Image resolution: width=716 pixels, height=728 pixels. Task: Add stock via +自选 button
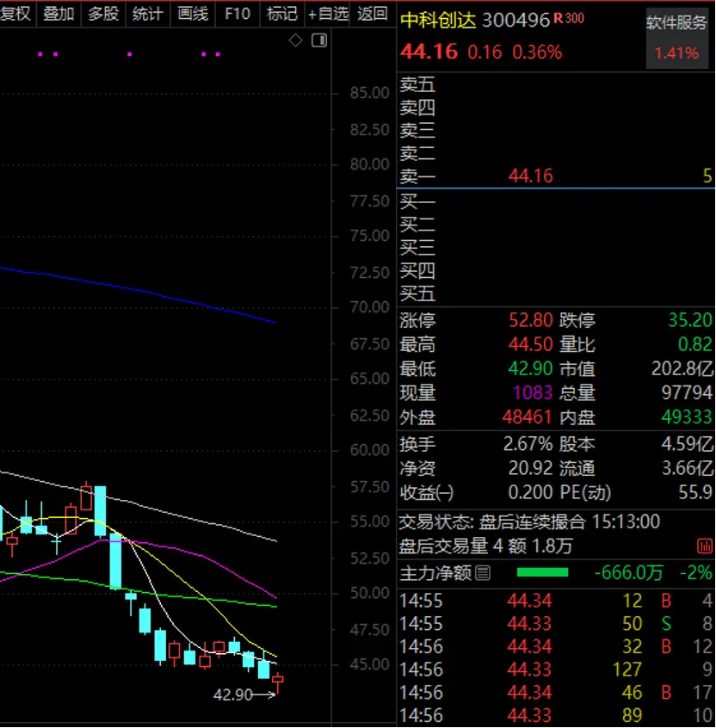click(x=329, y=14)
